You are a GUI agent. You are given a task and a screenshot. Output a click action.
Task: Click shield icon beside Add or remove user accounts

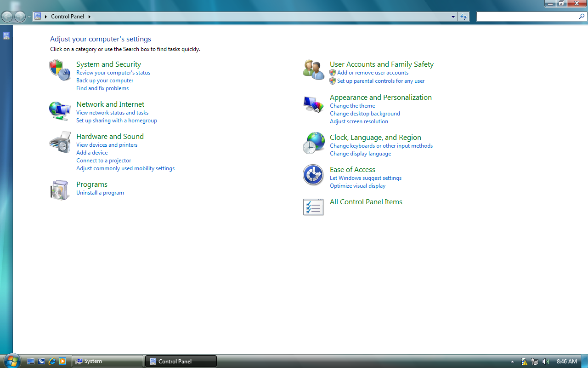(x=333, y=73)
